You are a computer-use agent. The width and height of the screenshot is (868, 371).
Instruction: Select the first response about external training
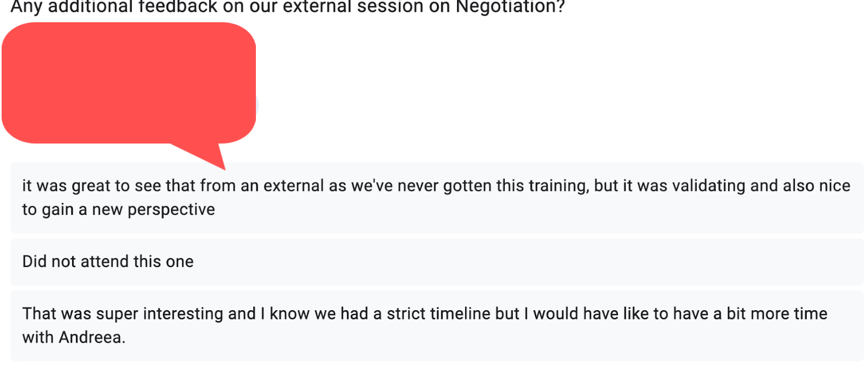click(436, 197)
